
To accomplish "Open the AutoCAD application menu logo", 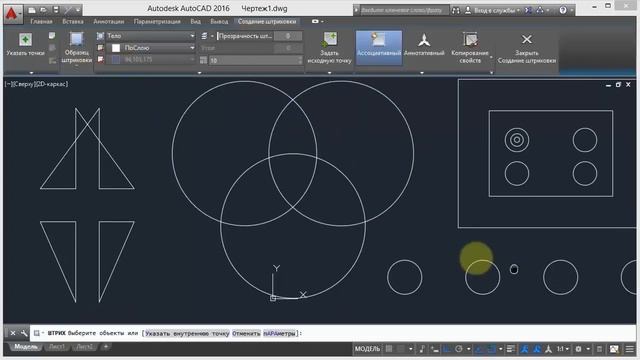I will pyautogui.click(x=13, y=13).
